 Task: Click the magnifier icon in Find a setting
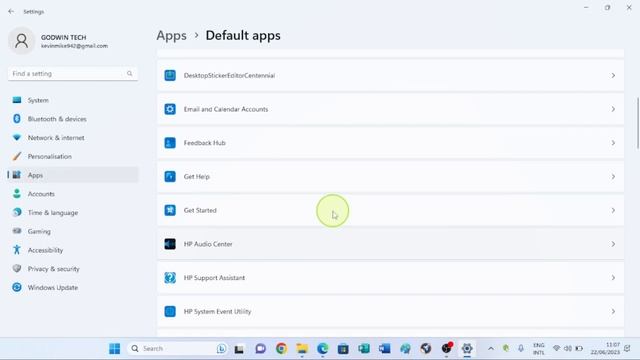129,73
